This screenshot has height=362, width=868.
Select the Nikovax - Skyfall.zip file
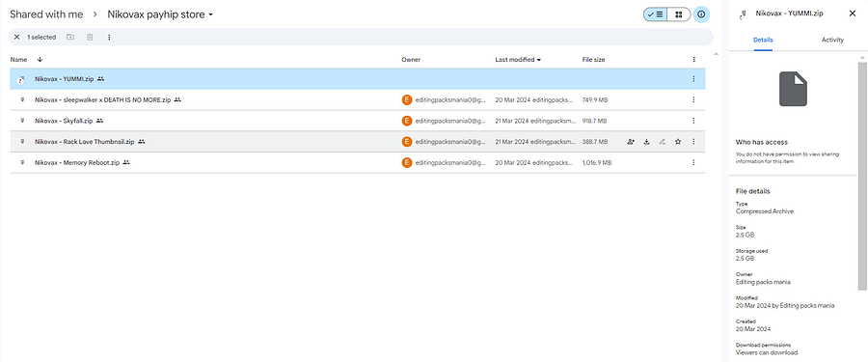click(x=358, y=121)
